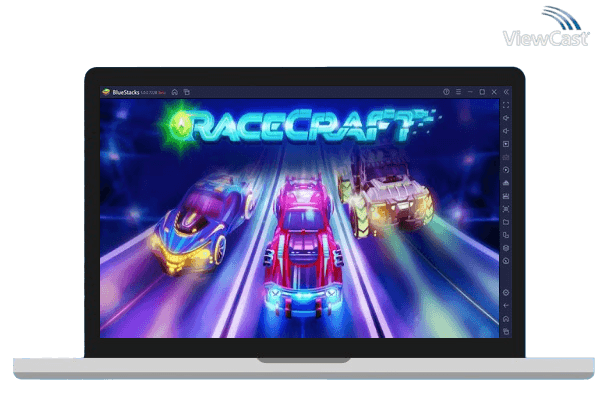Screen dimensions: 602x414
Task: Click the sync operations circular play icon
Action: (506, 170)
